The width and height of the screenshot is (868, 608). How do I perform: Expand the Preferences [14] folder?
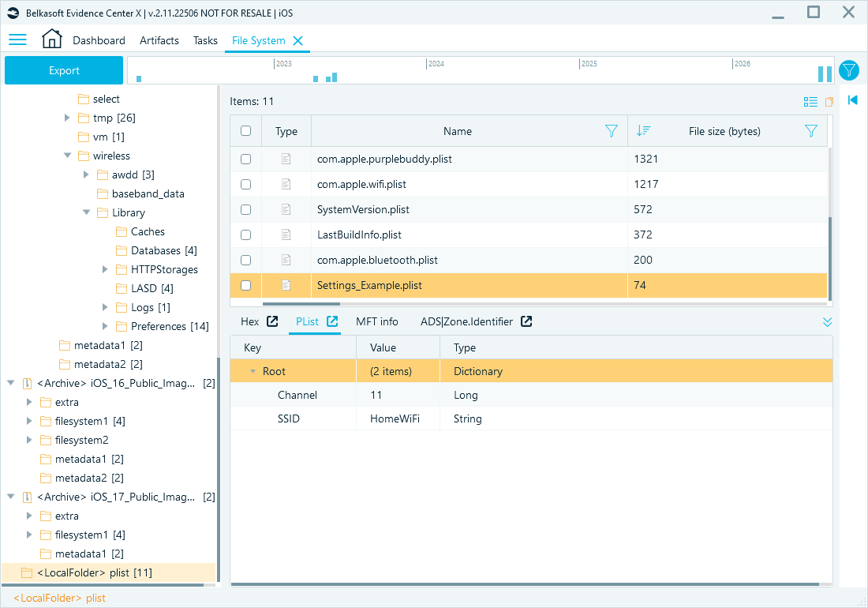click(105, 326)
